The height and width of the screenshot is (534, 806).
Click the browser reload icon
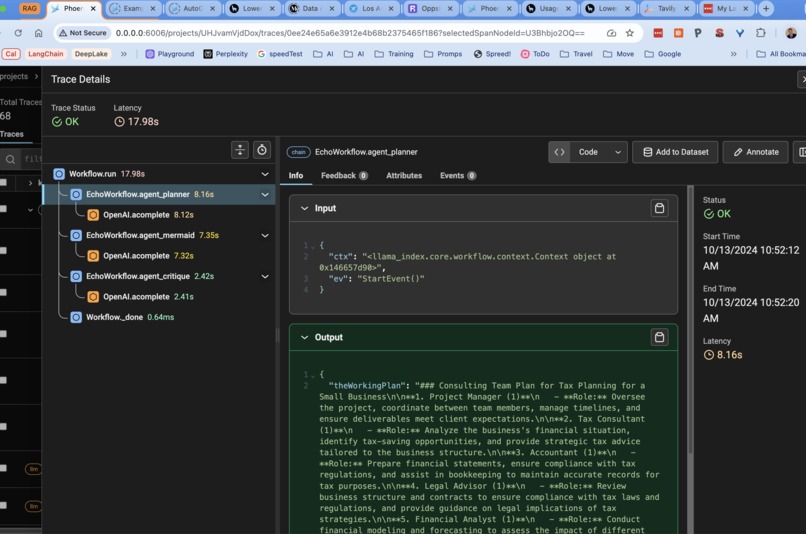pos(18,33)
